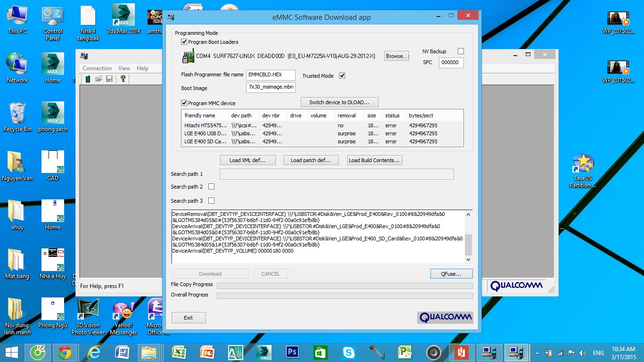Open Control Panel desktop icon
Image resolution: width=644 pixels, height=362 pixels.
click(x=53, y=24)
